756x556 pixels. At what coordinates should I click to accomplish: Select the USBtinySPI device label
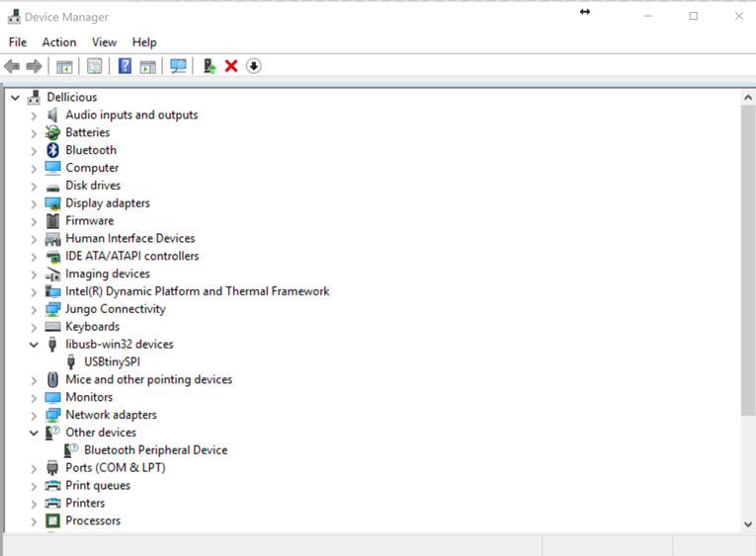pos(112,361)
